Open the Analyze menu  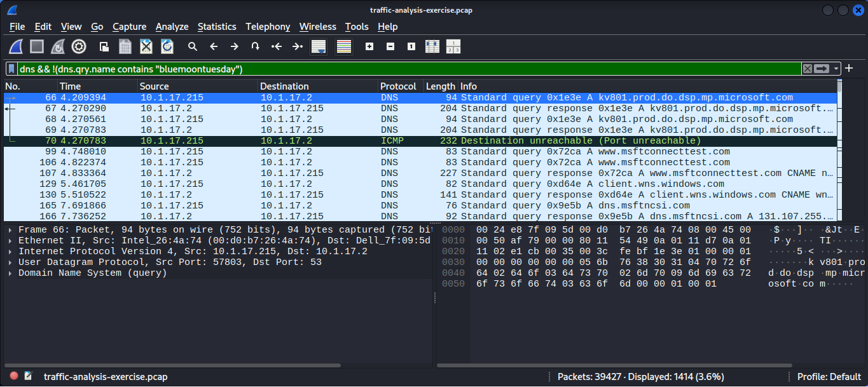click(172, 27)
